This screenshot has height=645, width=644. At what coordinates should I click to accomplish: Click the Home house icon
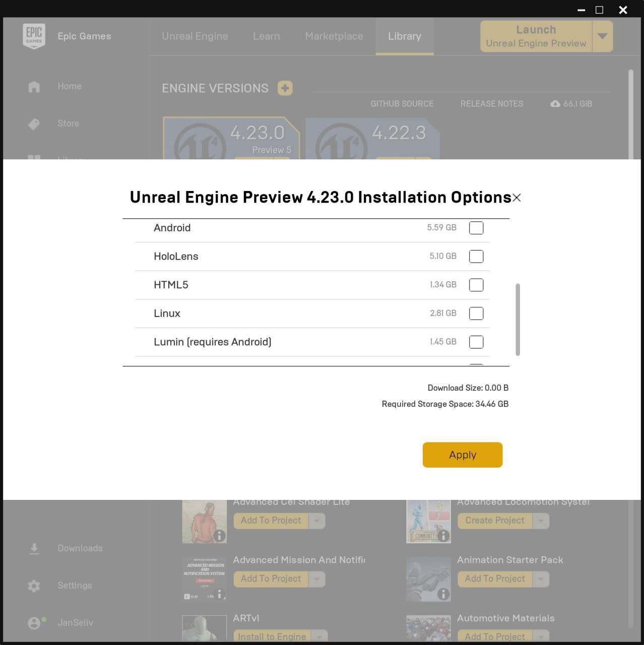click(x=34, y=87)
